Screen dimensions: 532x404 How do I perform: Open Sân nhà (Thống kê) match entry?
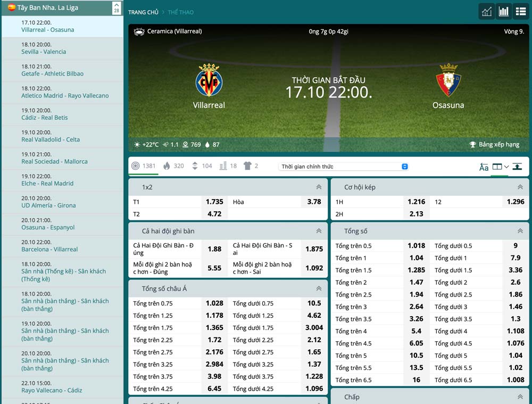click(62, 271)
